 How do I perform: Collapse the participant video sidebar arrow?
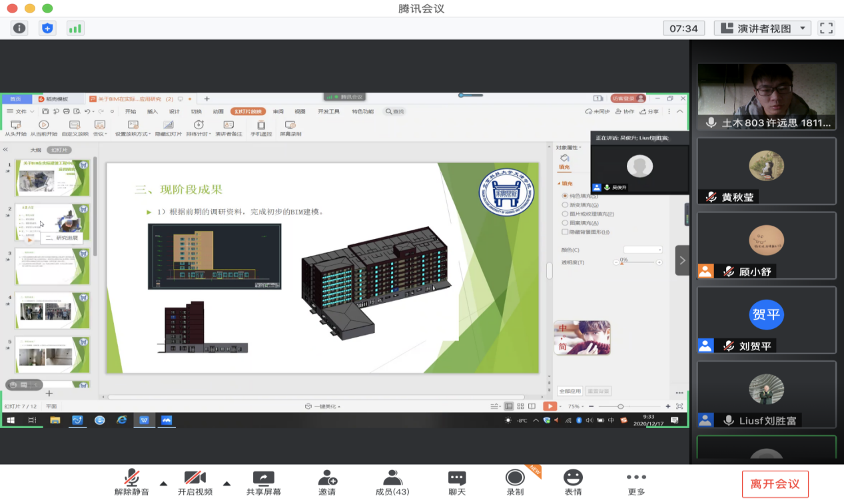[681, 260]
